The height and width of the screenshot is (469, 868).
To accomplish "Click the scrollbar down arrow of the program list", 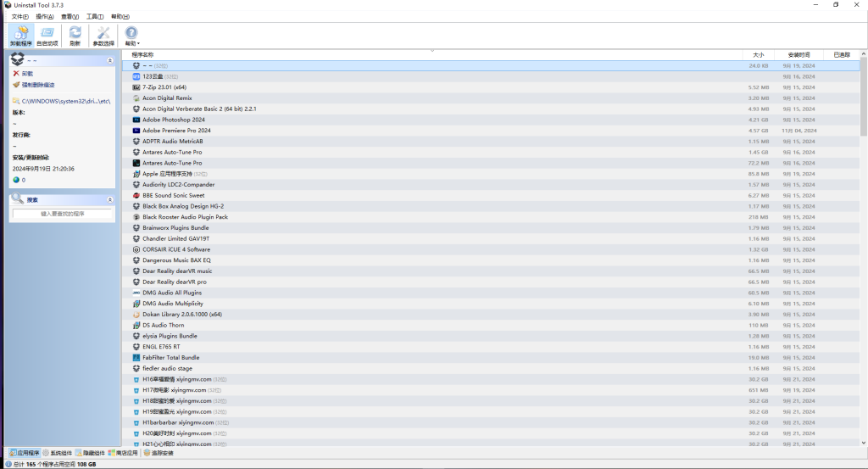I will point(864,443).
